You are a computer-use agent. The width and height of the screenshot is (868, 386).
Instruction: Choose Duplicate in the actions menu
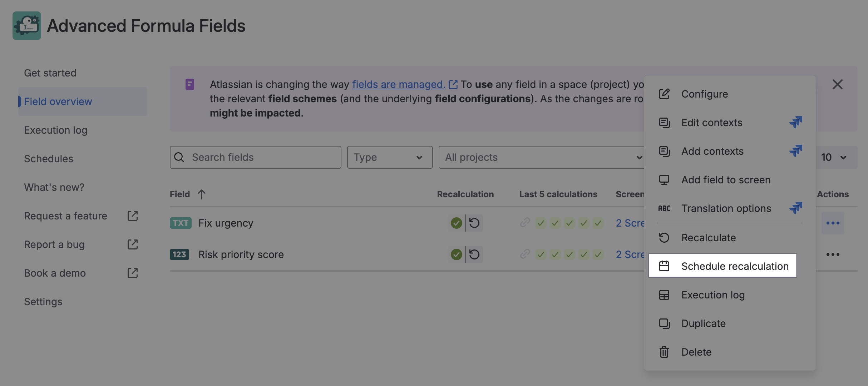(730, 323)
